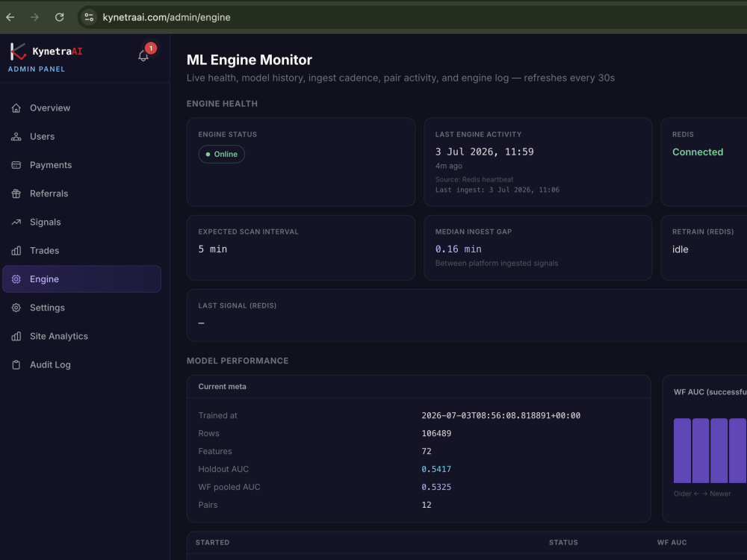Click the Online status badge
Viewport: 747px width, 560px height.
point(222,155)
